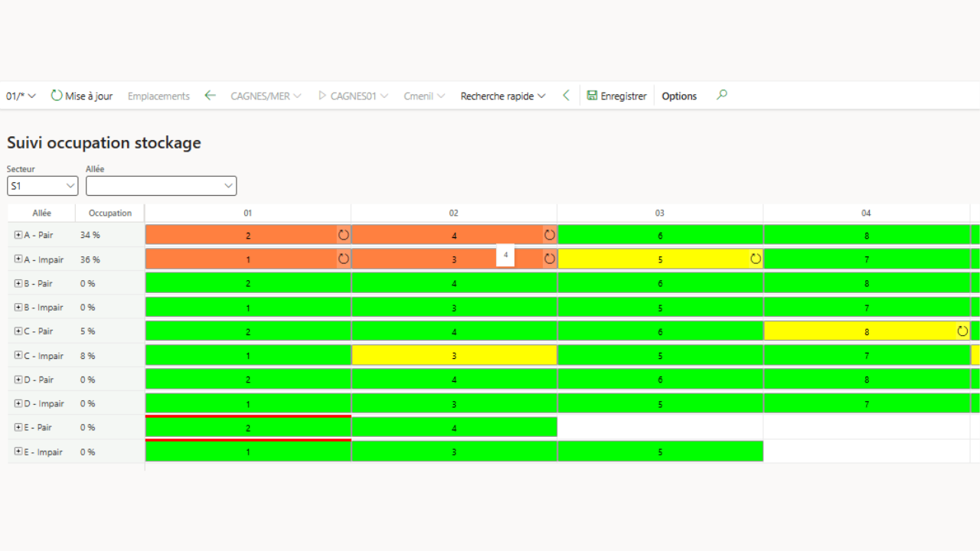This screenshot has width=980, height=551.
Task: Select green cell 8 in D - Pair
Action: pyautogui.click(x=867, y=380)
